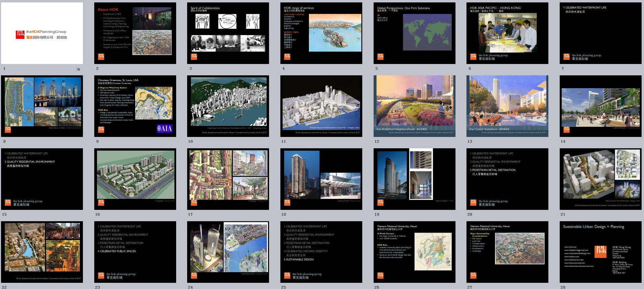Select slide 25 highlighting Sustainable Design
Screen dimensions: 644x289
coord(321,252)
